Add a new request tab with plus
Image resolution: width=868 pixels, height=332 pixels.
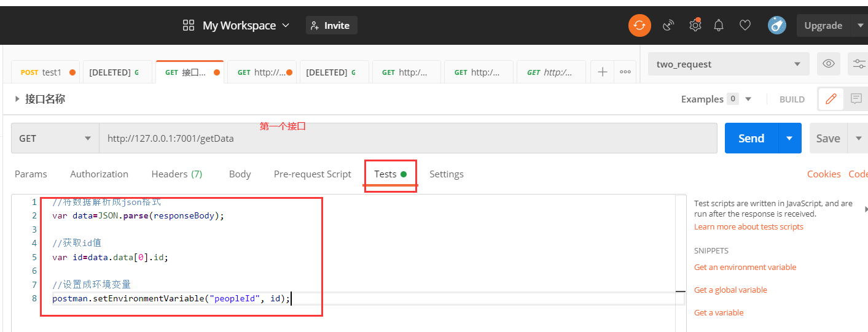603,72
